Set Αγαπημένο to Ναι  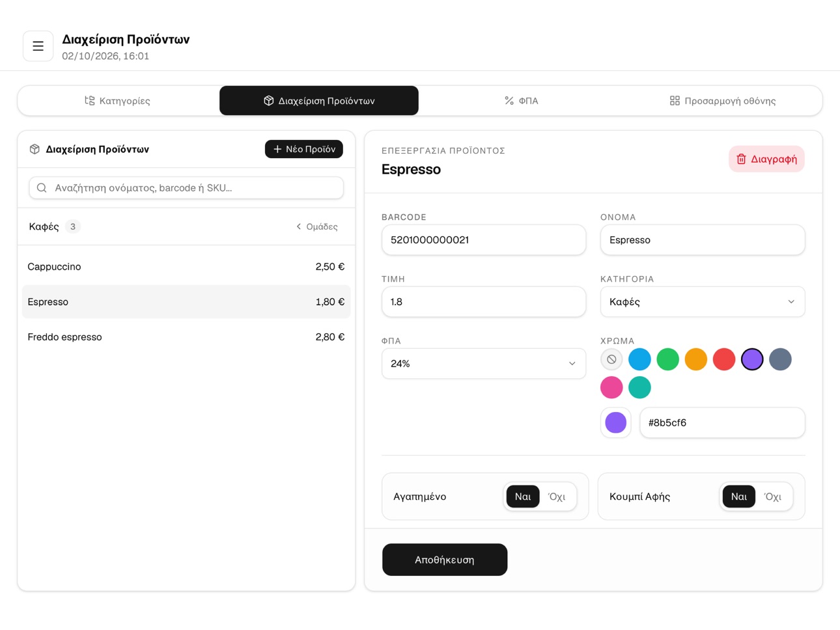tap(523, 497)
